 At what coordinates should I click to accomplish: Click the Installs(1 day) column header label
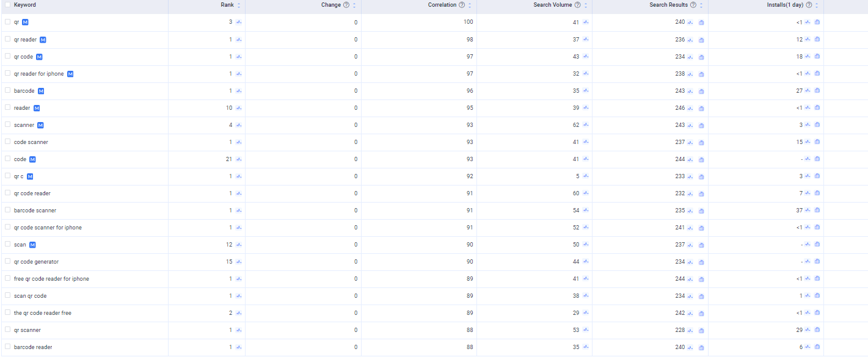point(786,5)
